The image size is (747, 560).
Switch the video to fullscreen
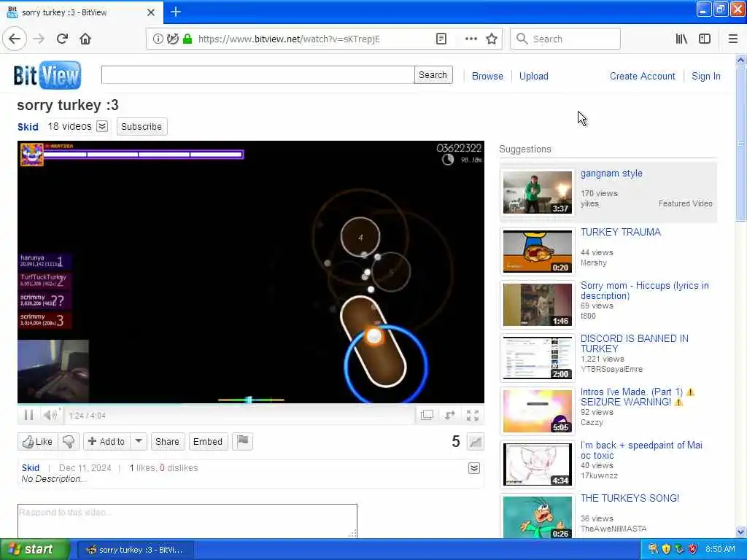[473, 415]
